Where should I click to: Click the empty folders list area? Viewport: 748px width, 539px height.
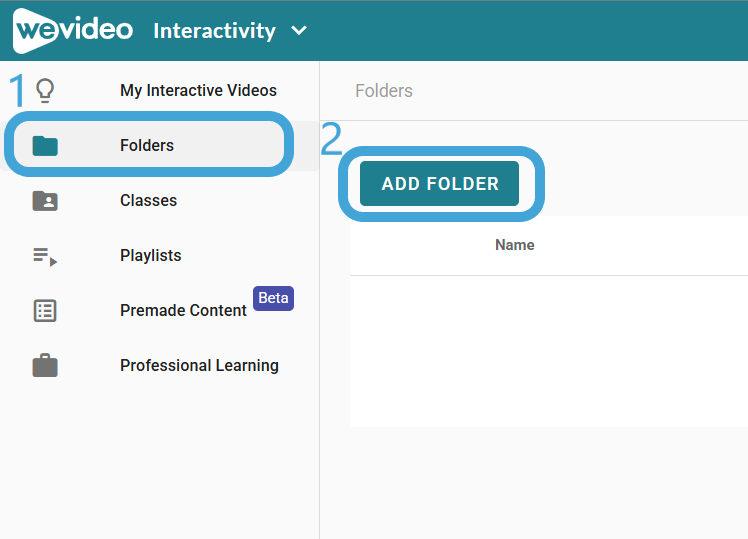pos(549,351)
